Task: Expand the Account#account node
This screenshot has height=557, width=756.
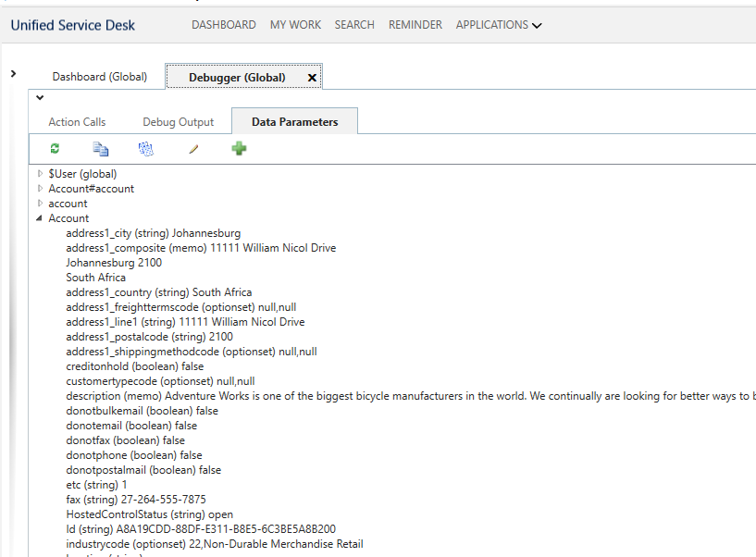Action: [x=38, y=188]
